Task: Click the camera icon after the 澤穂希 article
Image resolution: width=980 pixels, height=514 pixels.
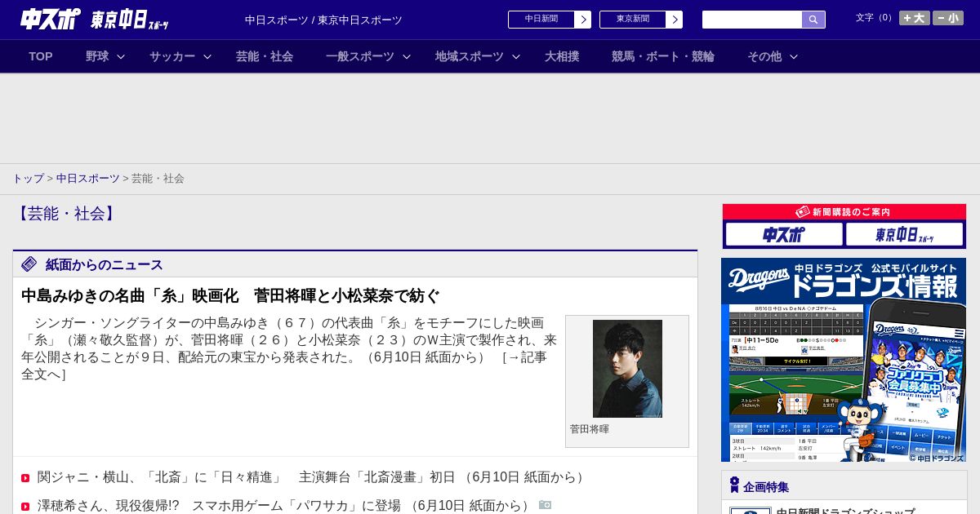Action: coord(546,505)
